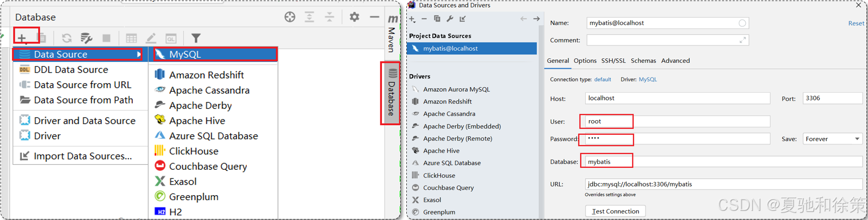Click the New (plus) button in Database panel

tap(22, 38)
